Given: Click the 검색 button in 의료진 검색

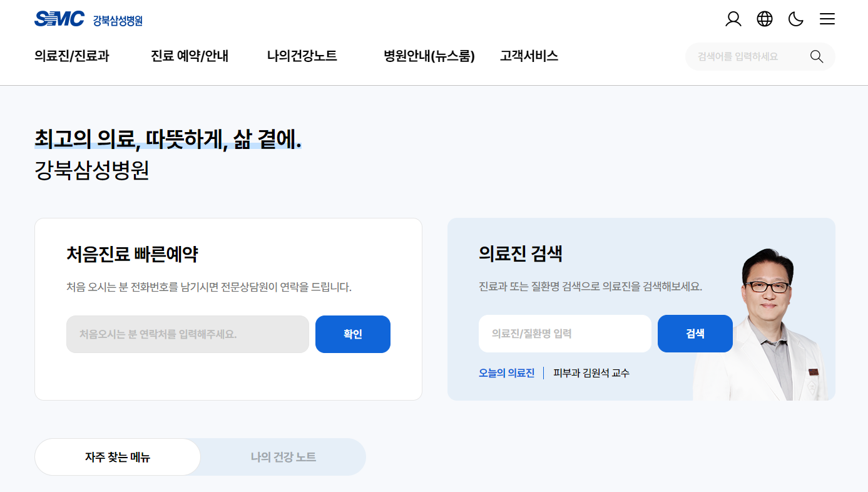Looking at the screenshot, I should pos(695,334).
